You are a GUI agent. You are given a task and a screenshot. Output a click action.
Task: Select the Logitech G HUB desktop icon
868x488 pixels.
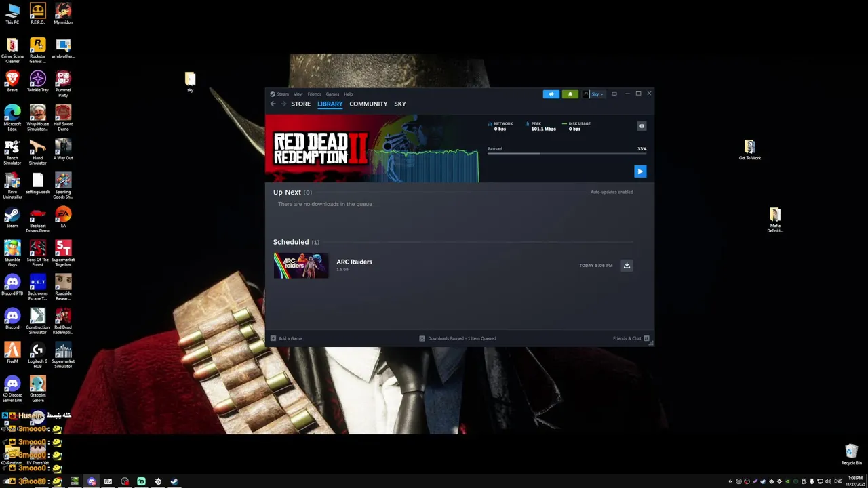click(37, 355)
